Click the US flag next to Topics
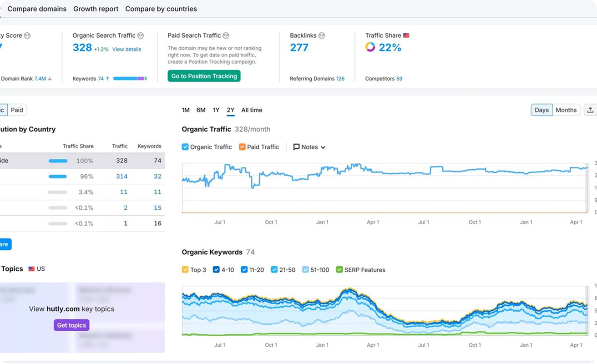Viewport: 597px width, 364px height. tap(32, 268)
